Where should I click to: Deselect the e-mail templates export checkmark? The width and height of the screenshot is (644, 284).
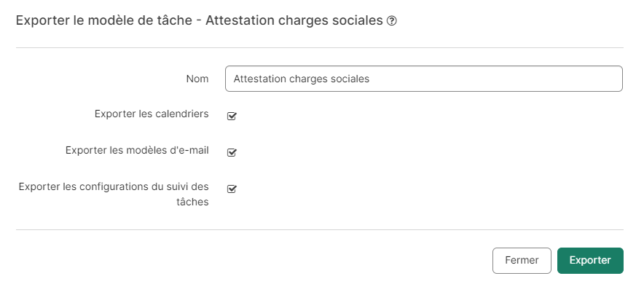click(x=232, y=152)
